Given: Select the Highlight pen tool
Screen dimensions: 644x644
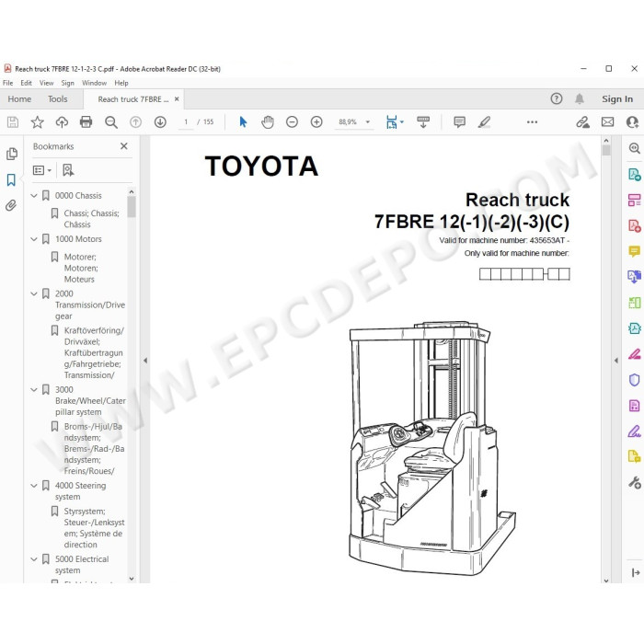Looking at the screenshot, I should click(484, 122).
